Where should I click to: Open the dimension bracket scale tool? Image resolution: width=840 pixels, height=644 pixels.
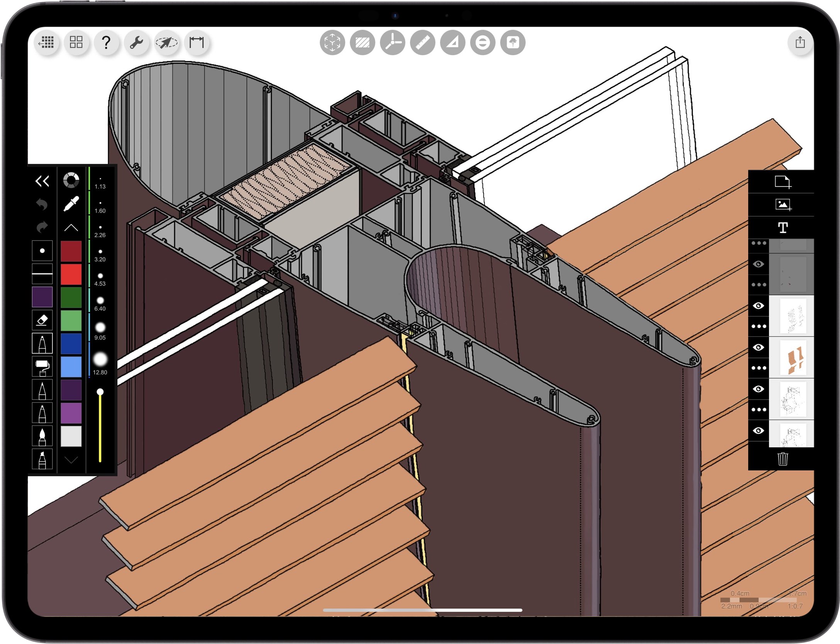(196, 42)
